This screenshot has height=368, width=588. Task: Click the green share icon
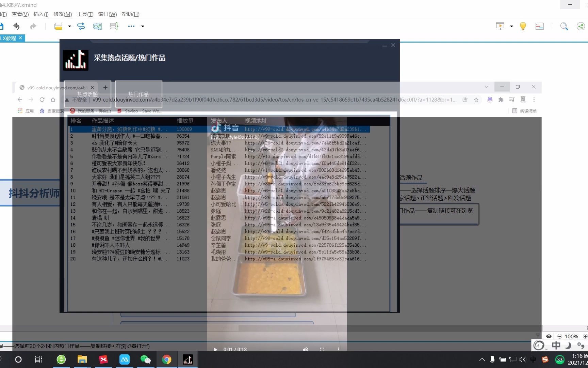(x=581, y=26)
